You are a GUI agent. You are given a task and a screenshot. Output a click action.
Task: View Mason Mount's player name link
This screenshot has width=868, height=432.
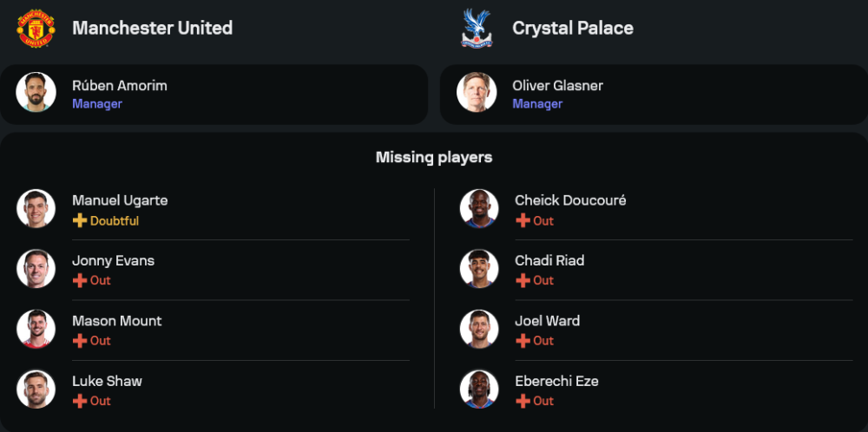(117, 321)
